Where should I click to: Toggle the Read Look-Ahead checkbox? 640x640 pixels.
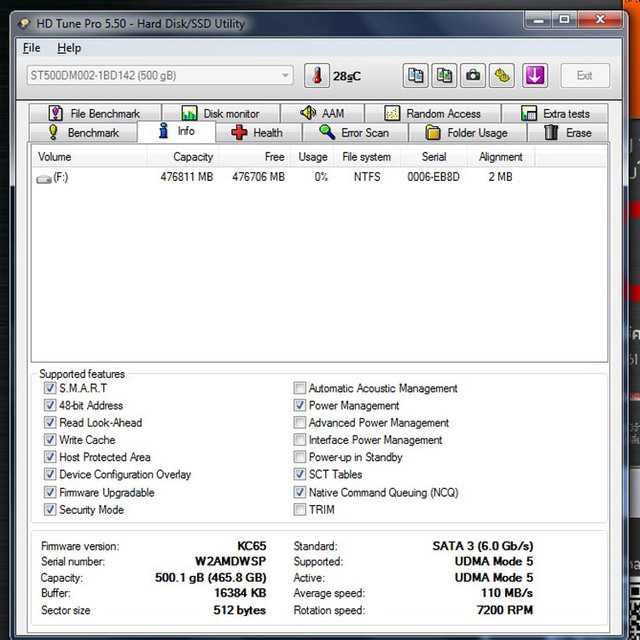pos(50,422)
